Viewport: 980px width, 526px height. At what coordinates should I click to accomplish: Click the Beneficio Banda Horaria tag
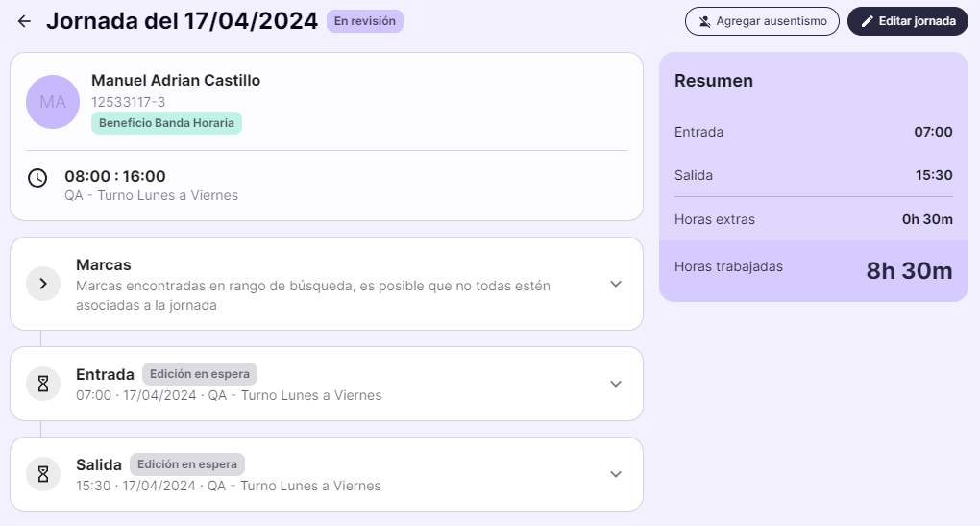coord(166,123)
